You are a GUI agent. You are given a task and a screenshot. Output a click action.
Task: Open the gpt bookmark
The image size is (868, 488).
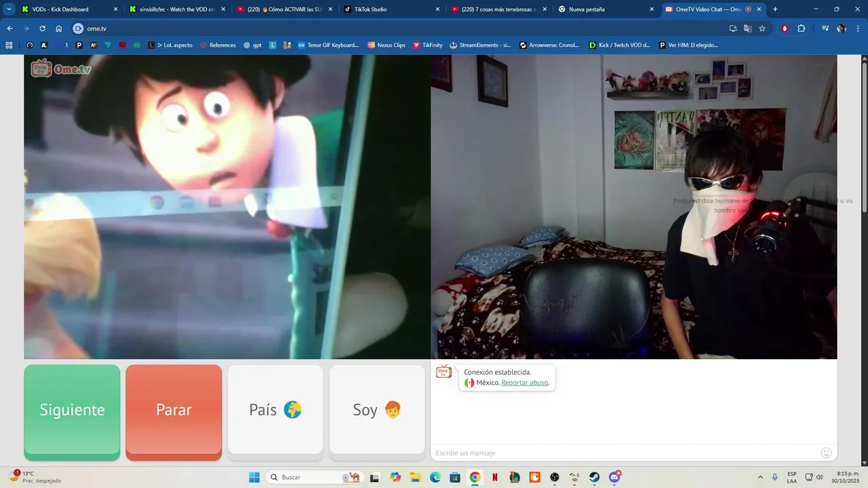coord(252,45)
